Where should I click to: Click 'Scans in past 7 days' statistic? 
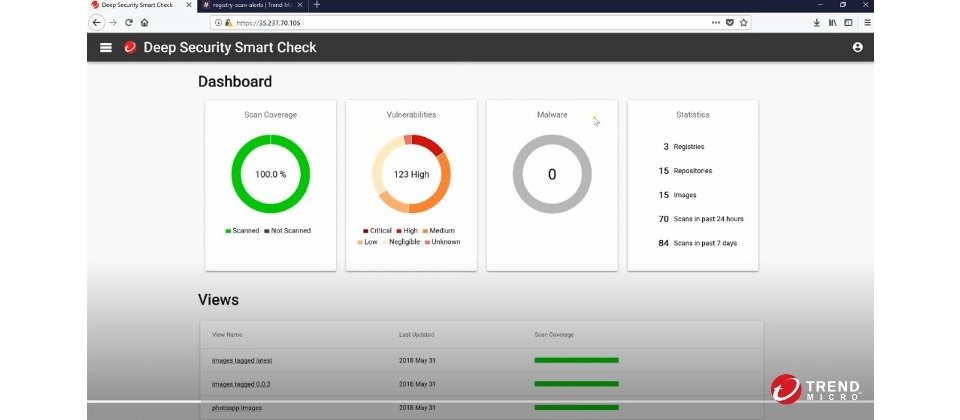pyautogui.click(x=697, y=243)
